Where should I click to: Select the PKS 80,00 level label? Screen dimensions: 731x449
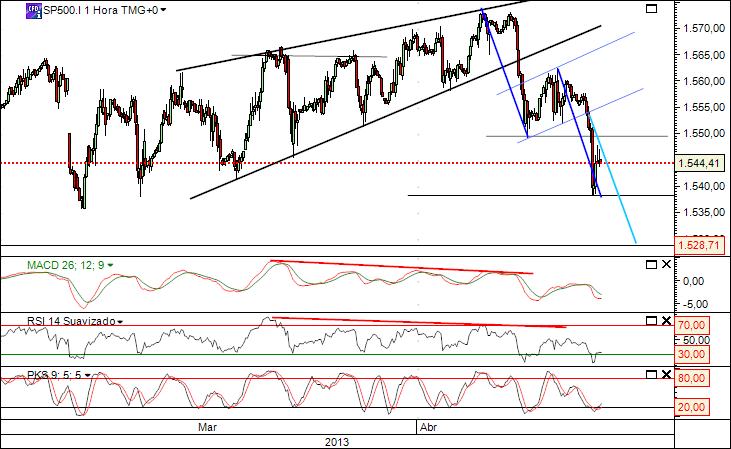tap(691, 378)
